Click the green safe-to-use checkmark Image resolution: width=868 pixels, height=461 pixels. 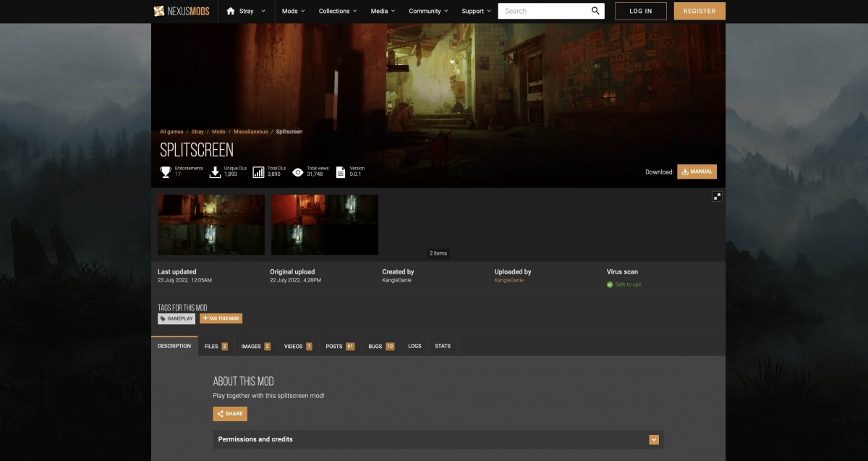click(x=610, y=284)
